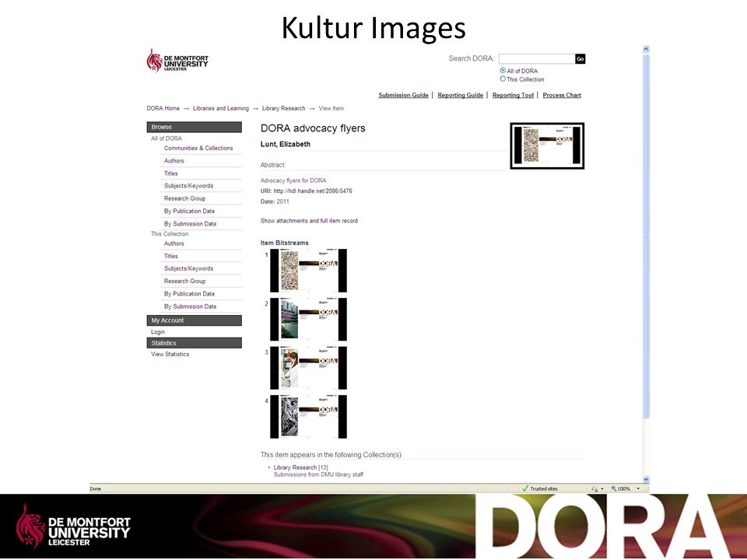747x560 pixels.
Task: Open the Submission Guide link
Action: click(404, 95)
